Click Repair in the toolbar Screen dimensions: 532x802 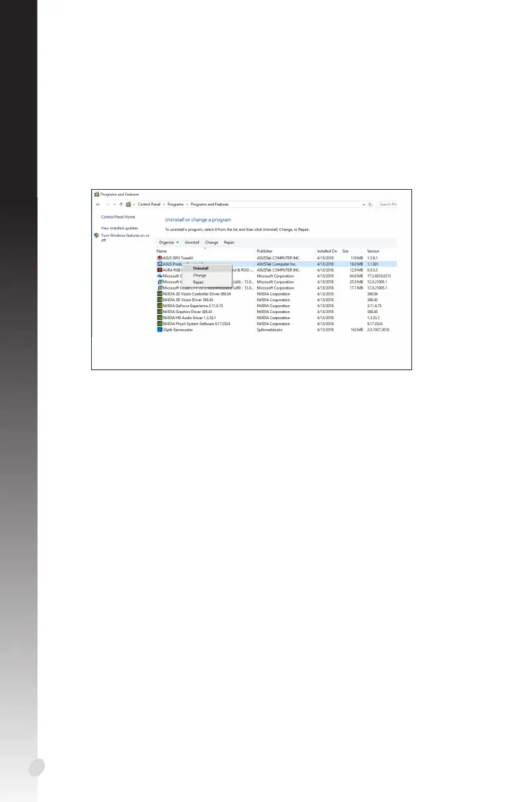(229, 243)
